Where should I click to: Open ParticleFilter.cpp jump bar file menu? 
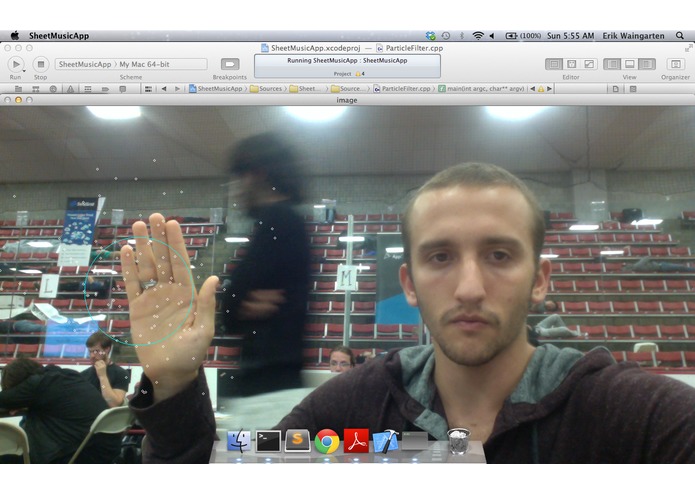pos(402,89)
